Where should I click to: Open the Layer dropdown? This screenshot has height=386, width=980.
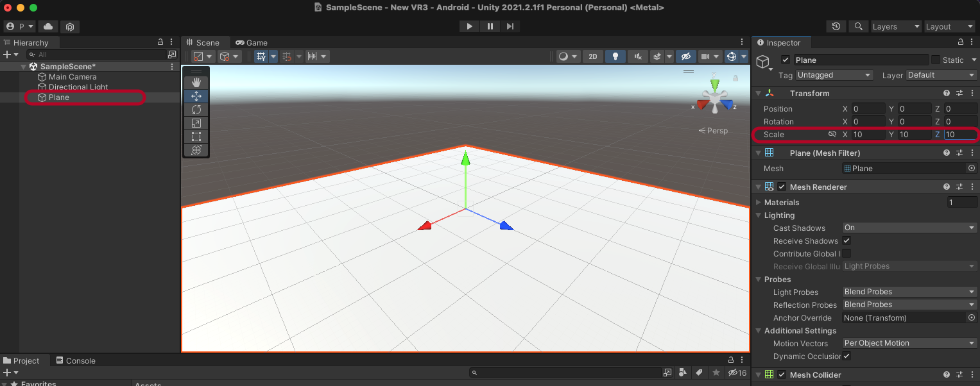coord(941,75)
